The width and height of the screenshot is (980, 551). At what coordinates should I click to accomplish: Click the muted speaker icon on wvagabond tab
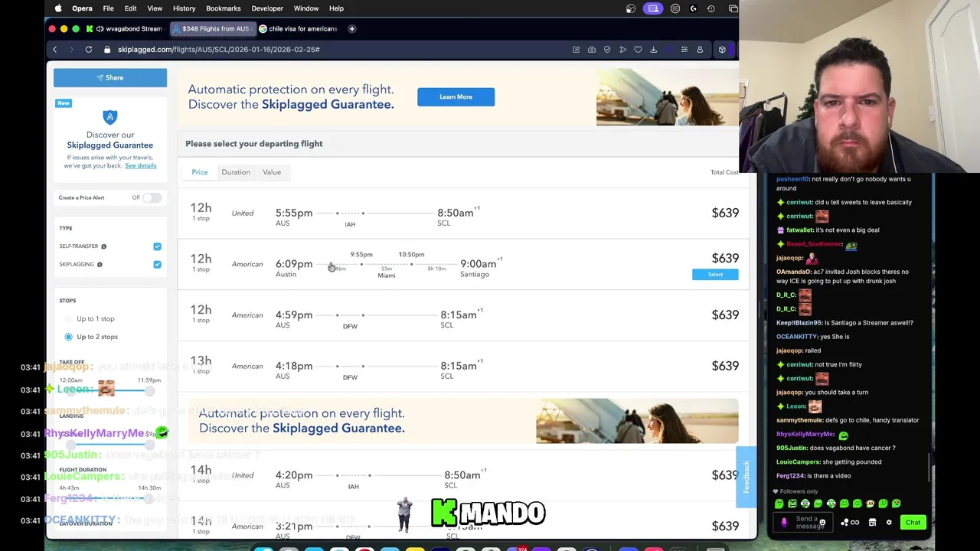click(x=100, y=29)
